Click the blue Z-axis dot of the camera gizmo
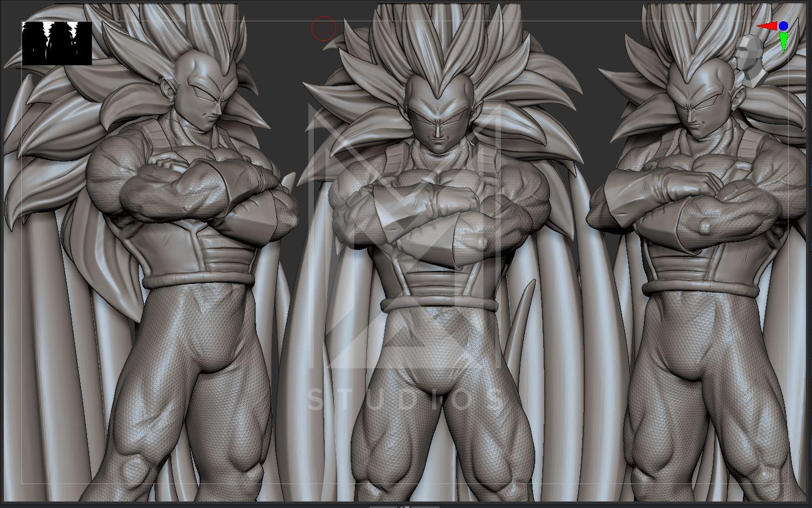812x508 pixels. (783, 26)
